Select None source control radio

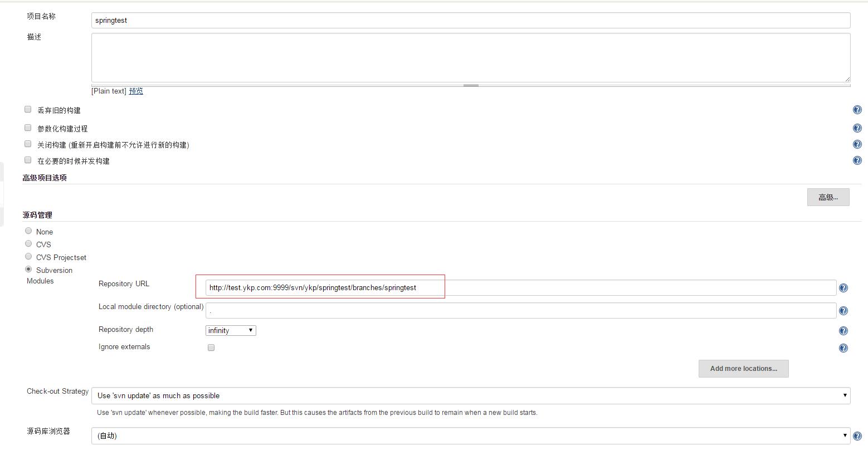click(x=28, y=231)
